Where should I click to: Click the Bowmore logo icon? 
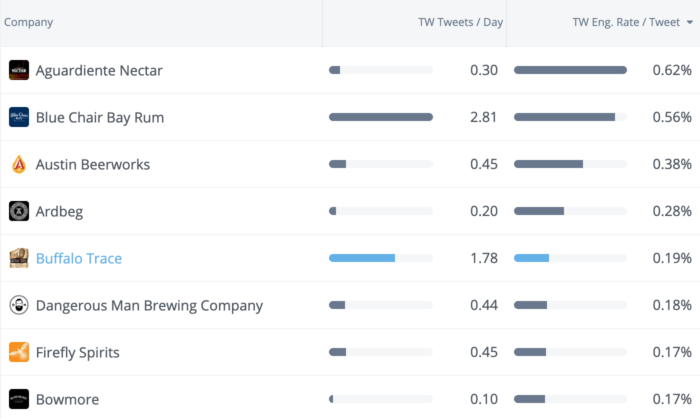(x=19, y=399)
